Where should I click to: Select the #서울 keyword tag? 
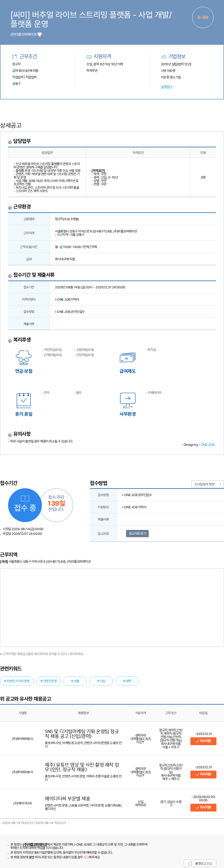(x=75, y=681)
